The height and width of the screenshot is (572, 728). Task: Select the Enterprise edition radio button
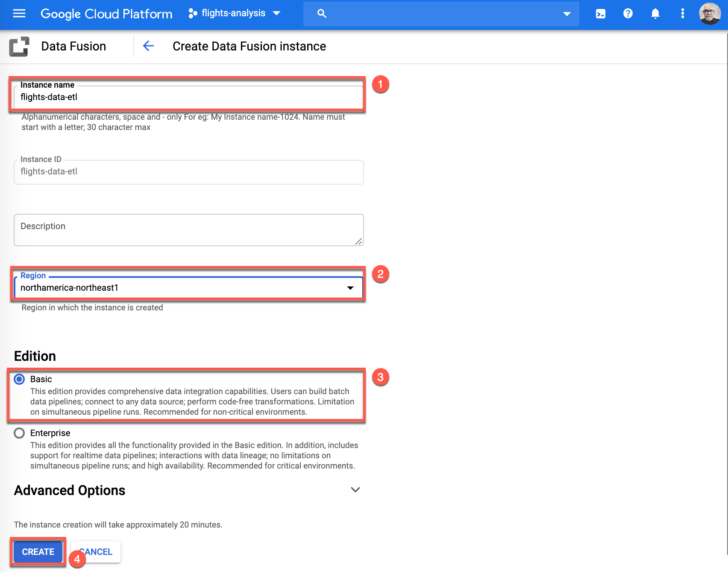pos(20,433)
